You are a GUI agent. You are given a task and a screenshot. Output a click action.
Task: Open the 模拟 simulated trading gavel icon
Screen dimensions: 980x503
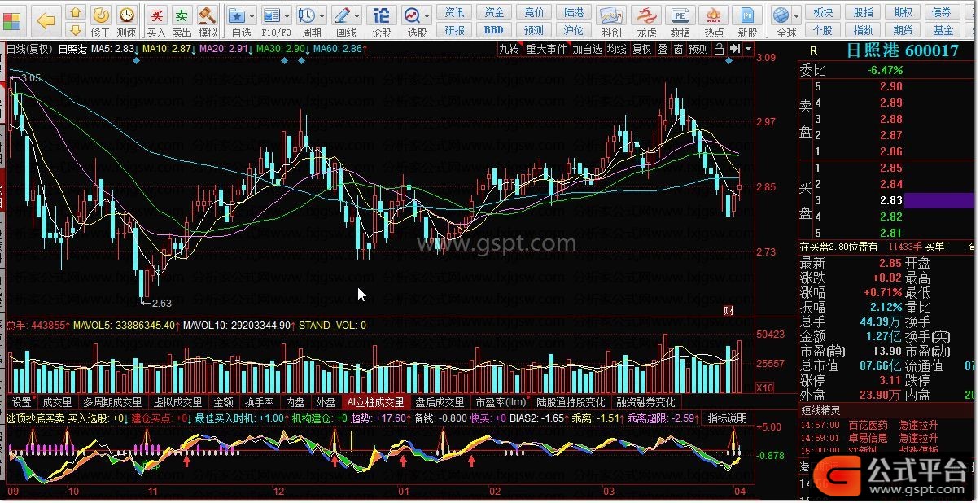point(208,21)
